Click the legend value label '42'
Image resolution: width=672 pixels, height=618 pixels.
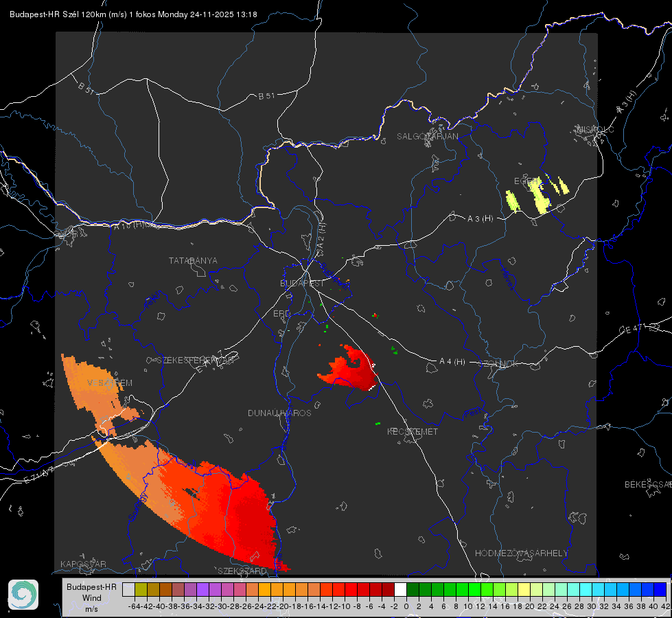pyautogui.click(x=665, y=606)
